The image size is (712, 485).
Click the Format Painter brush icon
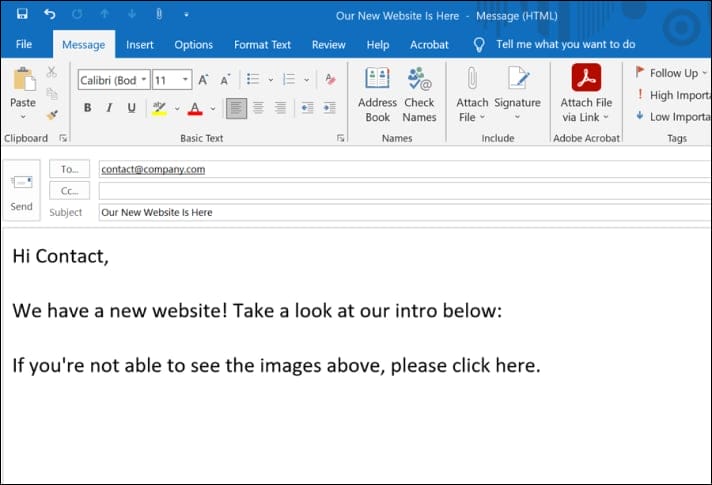click(x=52, y=115)
